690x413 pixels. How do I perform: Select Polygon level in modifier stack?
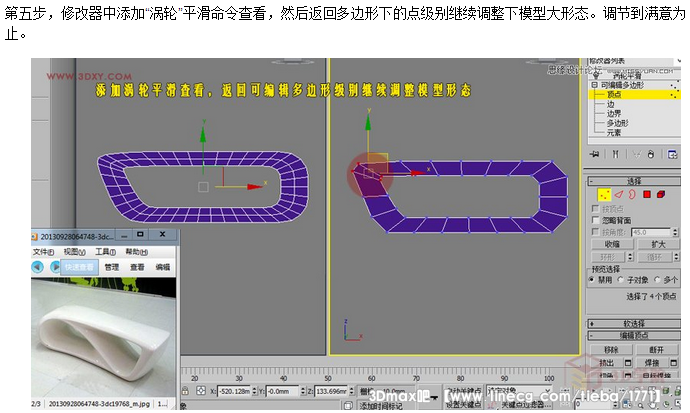617,123
